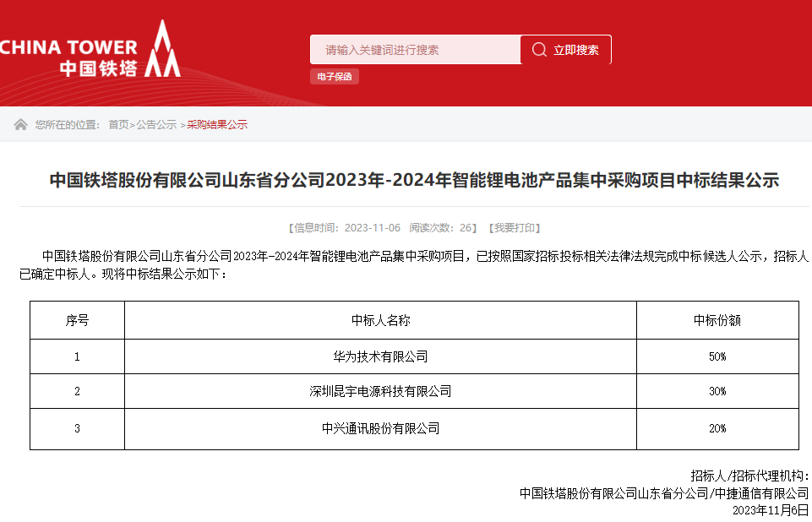Click inside the keyword search input box
The width and height of the screenshot is (812, 522).
pos(414,49)
